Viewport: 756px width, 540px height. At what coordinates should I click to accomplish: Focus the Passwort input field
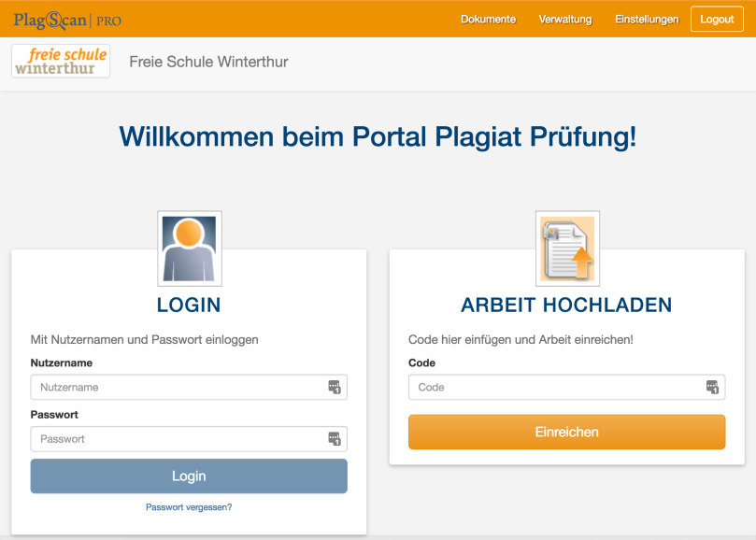pyautogui.click(x=178, y=439)
